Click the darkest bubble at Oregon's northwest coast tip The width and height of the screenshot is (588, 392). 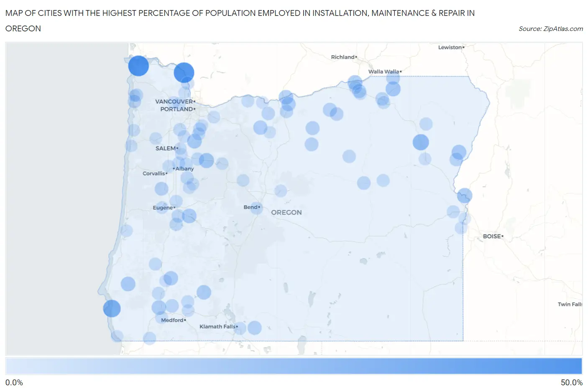click(x=138, y=66)
